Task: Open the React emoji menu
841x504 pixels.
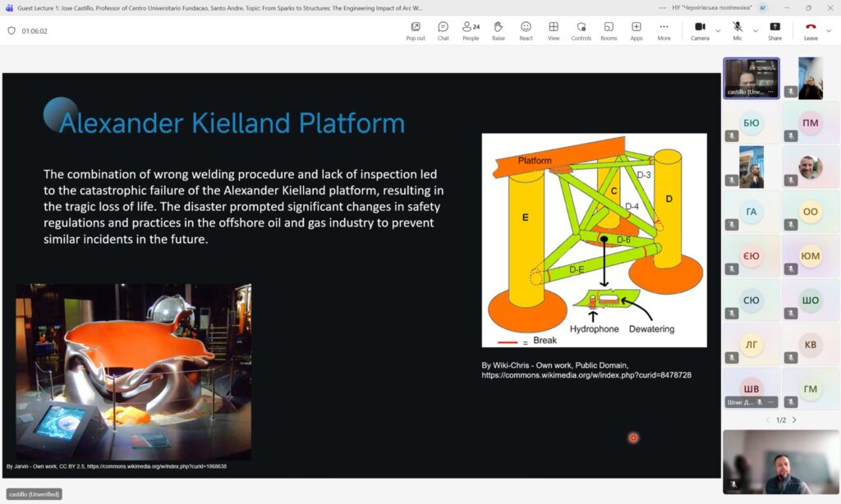Action: 526,30
